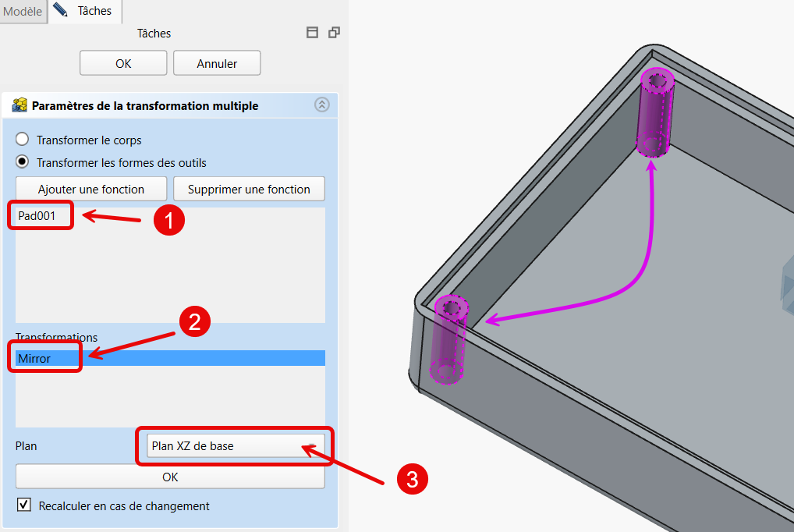Confirm with the top OK button beside Annuler

click(x=123, y=63)
